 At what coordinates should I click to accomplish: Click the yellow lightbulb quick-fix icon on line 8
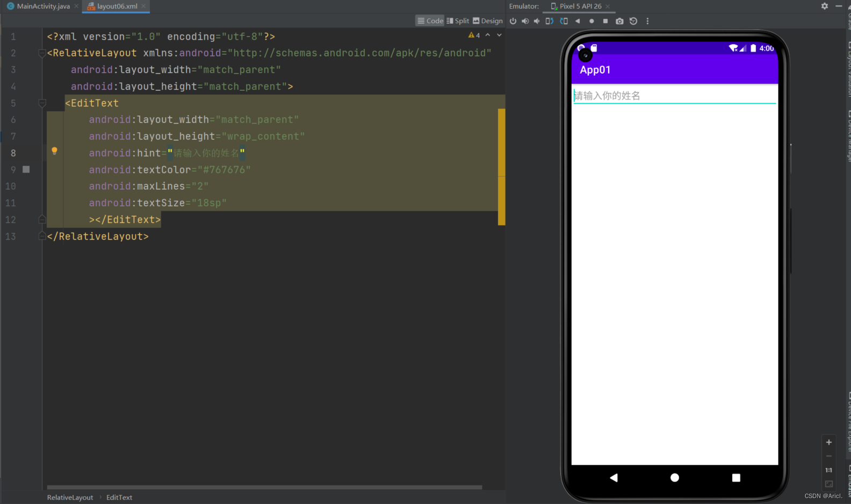54,151
